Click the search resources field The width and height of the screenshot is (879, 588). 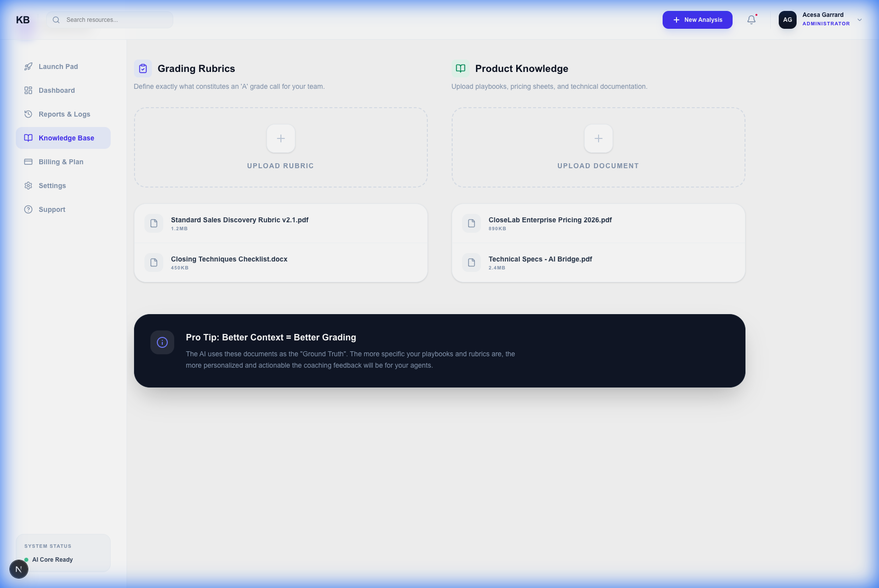109,20
